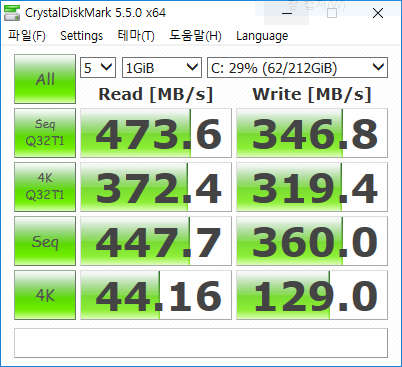The width and height of the screenshot is (402, 367).
Task: Start the Seq Q32T1 test
Action: pos(45,133)
